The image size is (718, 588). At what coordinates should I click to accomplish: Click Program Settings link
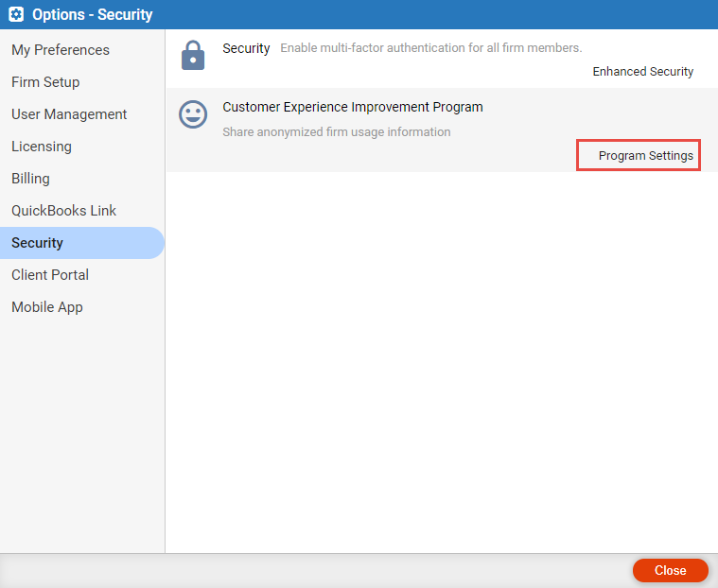coord(646,156)
